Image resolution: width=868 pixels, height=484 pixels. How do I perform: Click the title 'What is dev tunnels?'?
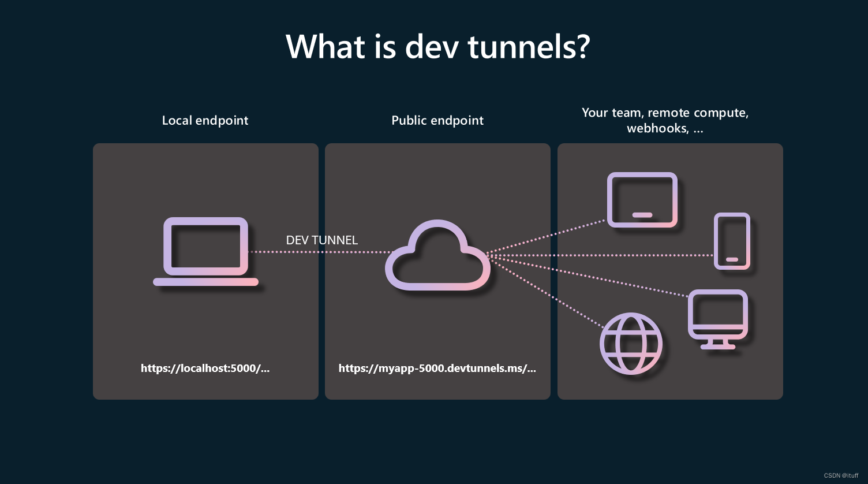(438, 46)
